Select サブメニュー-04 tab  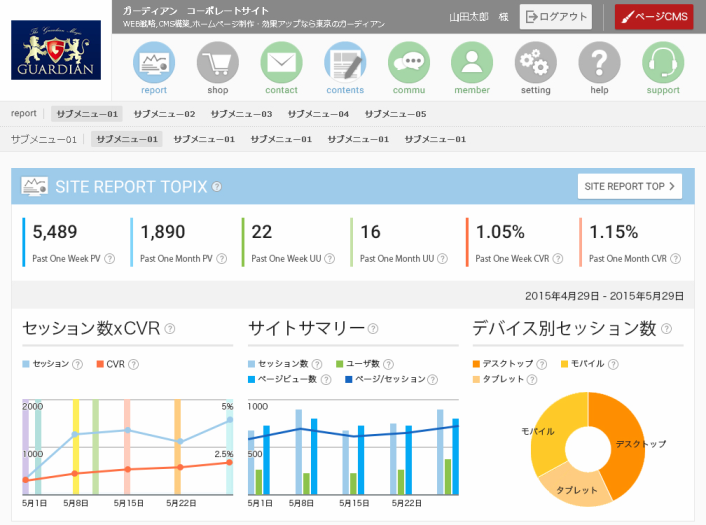[x=318, y=114]
